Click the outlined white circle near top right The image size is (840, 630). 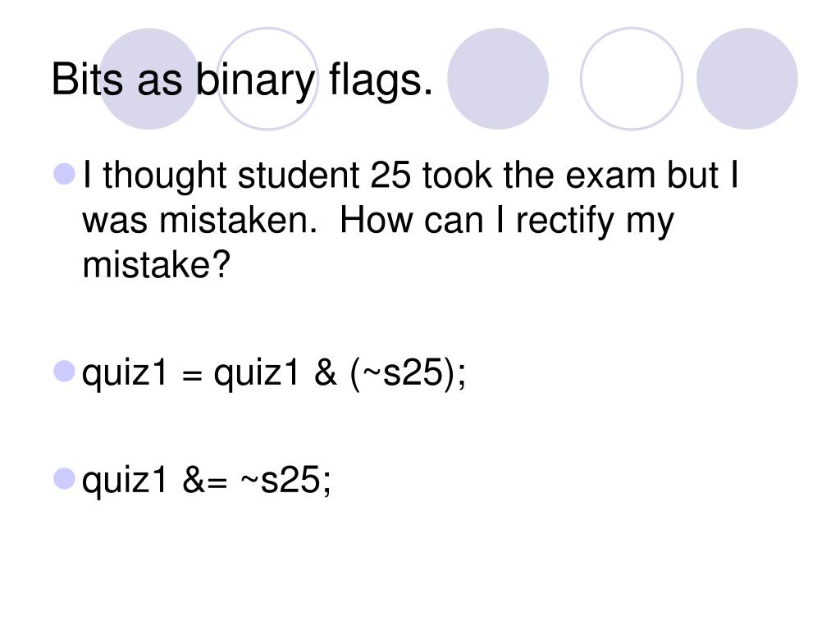point(632,79)
